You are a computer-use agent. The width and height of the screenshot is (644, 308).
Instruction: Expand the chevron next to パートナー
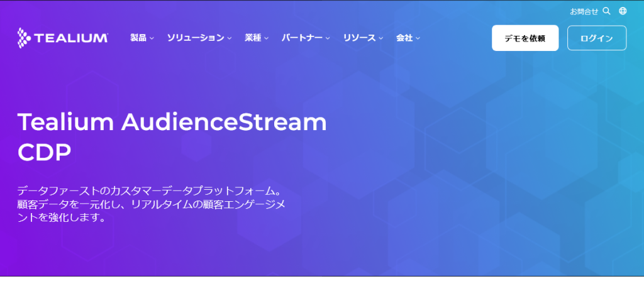[327, 38]
